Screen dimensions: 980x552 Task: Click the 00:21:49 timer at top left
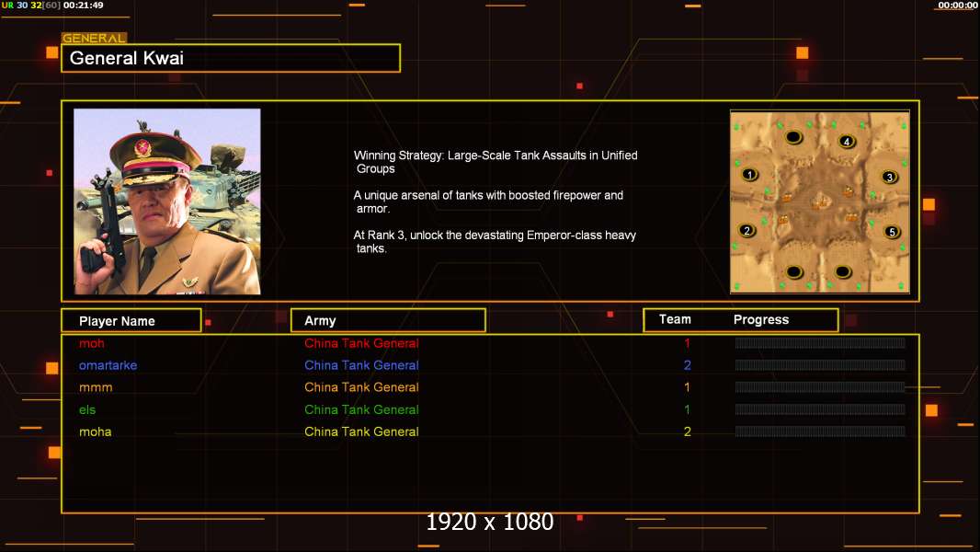(x=83, y=5)
